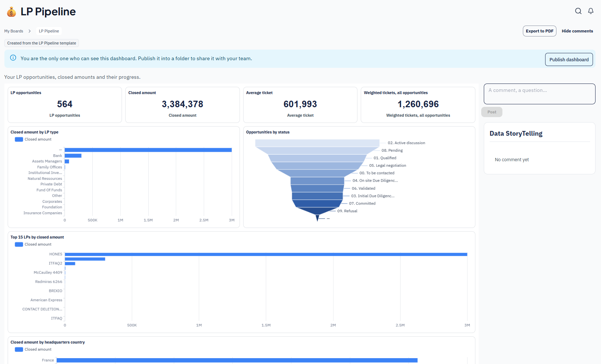Select funnel segment 09. Refusal
601x364 pixels.
pyautogui.click(x=317, y=211)
